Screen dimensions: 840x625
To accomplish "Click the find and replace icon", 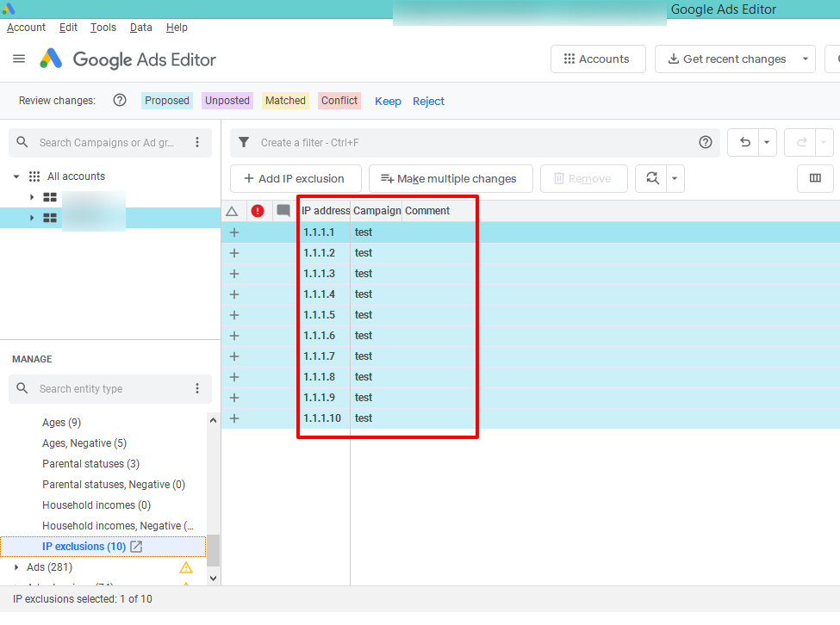I will (x=651, y=178).
